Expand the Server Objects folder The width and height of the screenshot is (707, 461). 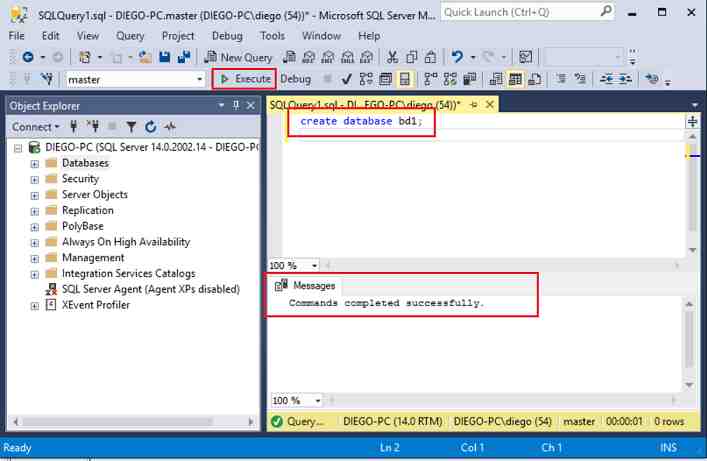pos(35,195)
